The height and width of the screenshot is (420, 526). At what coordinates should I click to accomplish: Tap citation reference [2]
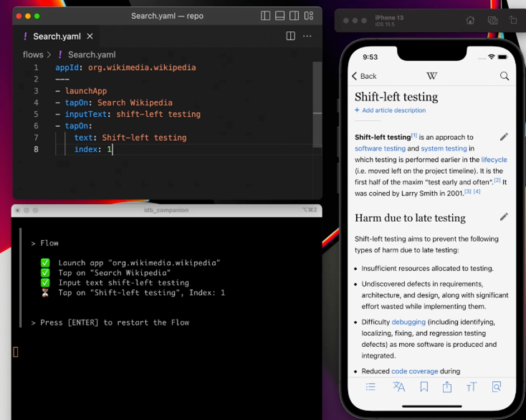click(x=497, y=180)
